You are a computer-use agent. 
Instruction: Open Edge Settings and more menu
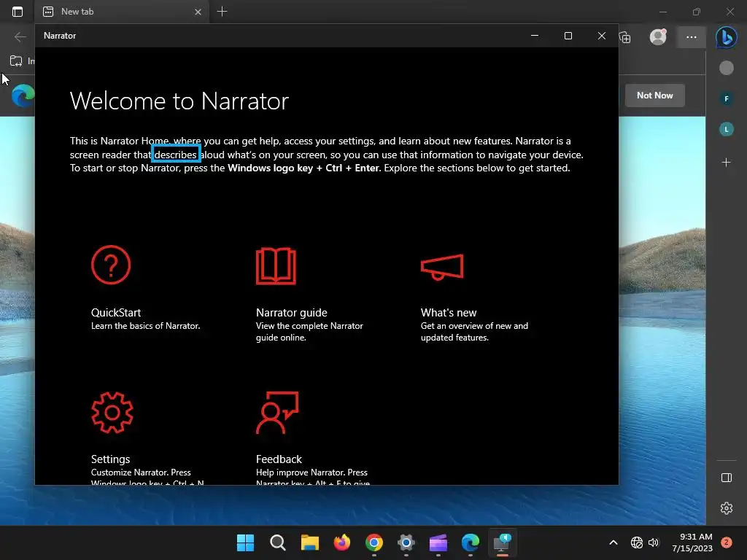click(692, 37)
